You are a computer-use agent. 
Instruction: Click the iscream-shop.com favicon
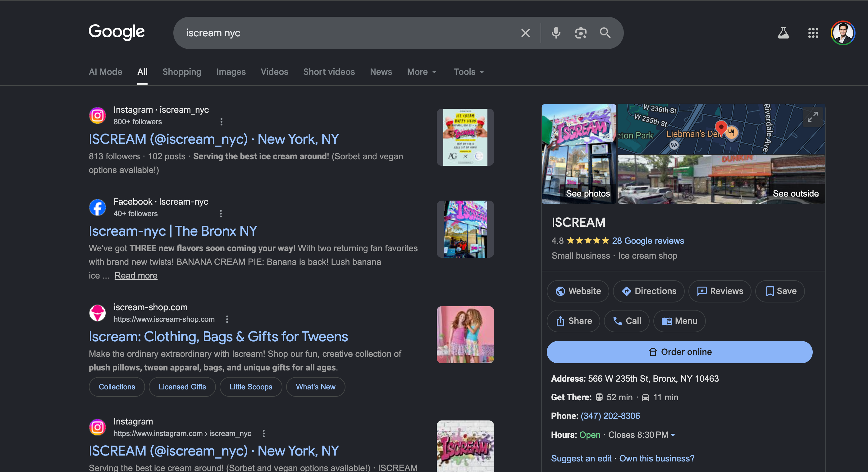[x=97, y=313]
